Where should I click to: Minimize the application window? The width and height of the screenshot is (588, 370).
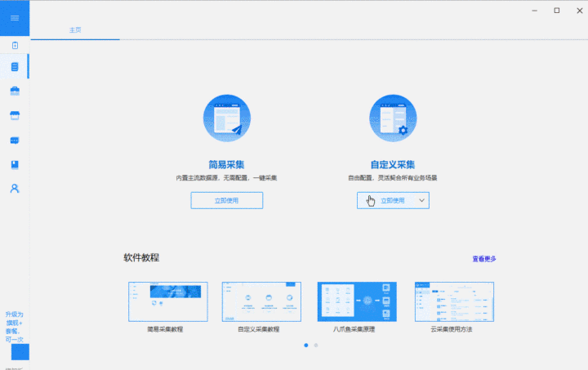pos(535,11)
